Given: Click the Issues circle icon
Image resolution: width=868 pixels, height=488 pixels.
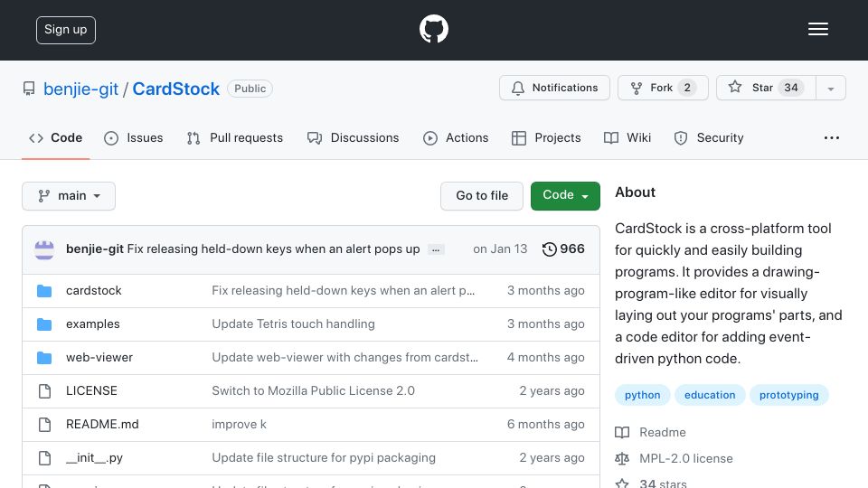Looking at the screenshot, I should coord(110,138).
